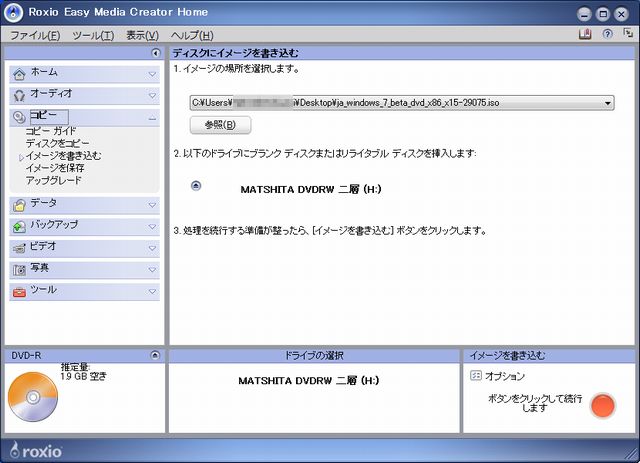
Task: Open コピー ガイド in the sidebar
Action: pos(51,131)
